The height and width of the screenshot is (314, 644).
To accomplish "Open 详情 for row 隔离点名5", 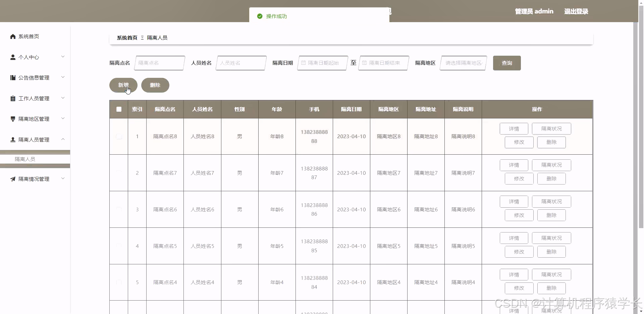I will pyautogui.click(x=514, y=238).
